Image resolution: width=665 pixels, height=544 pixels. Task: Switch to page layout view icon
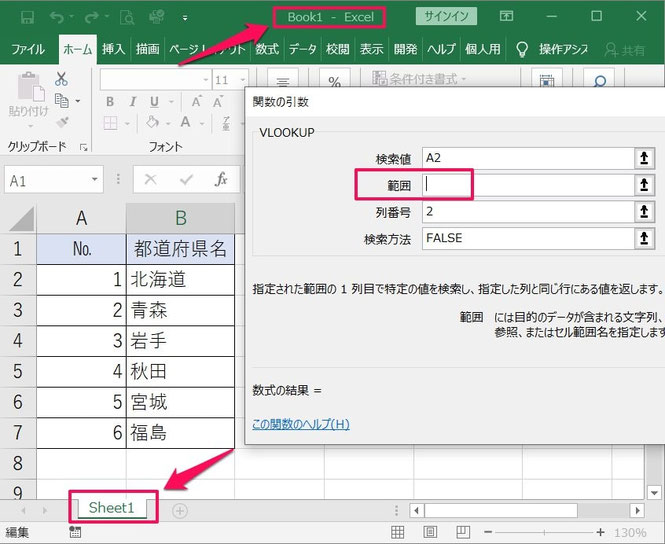[432, 532]
